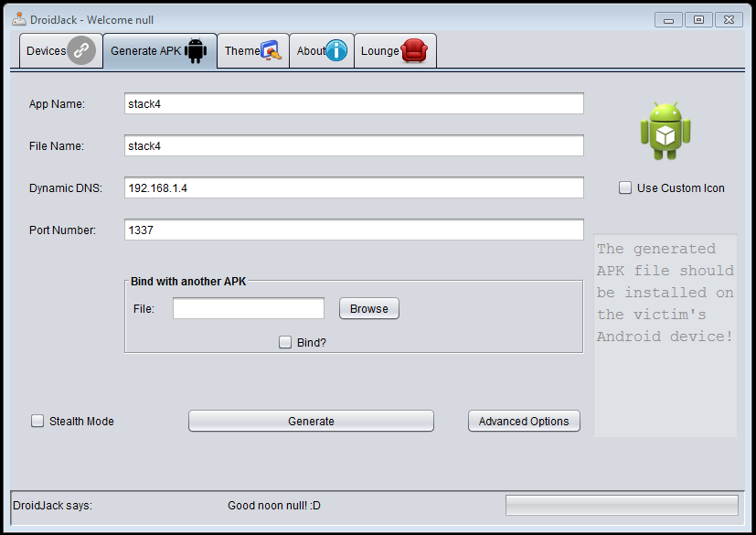Switch to the Devices tab
Screen dimensions: 756x535
coord(61,50)
